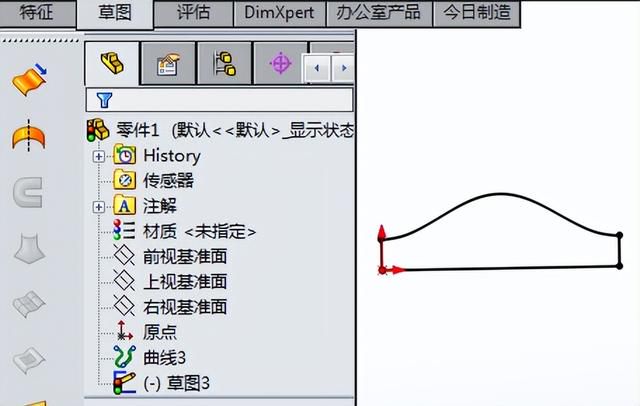Click the grayed filled surface tool icon
640x406 pixels.
pyautogui.click(x=29, y=360)
